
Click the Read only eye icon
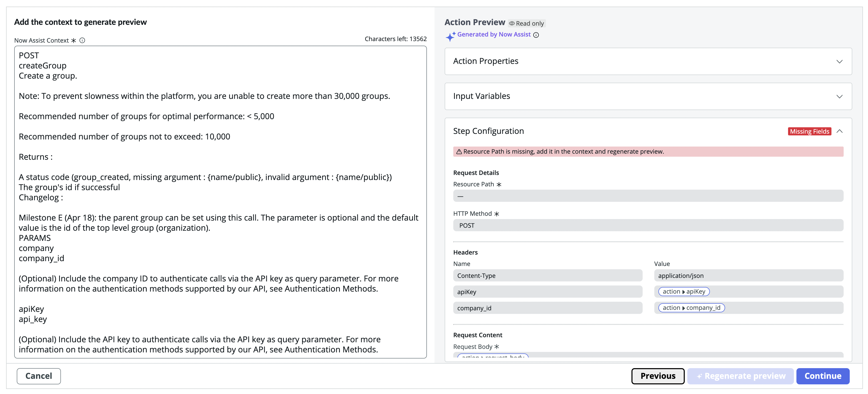pyautogui.click(x=512, y=24)
